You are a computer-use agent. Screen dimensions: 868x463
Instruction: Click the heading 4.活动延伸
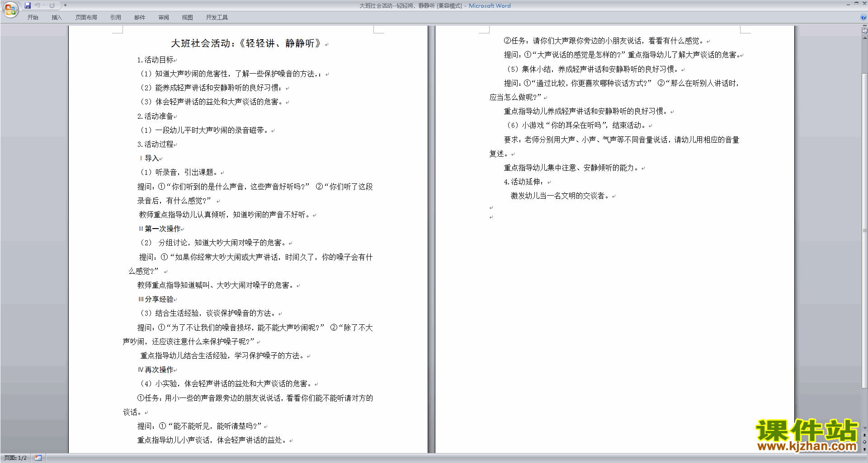coord(524,182)
